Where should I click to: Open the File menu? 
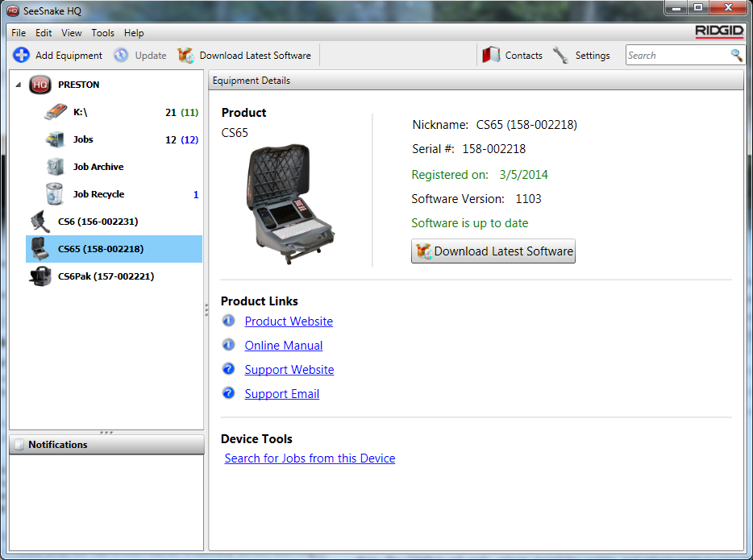coord(19,32)
